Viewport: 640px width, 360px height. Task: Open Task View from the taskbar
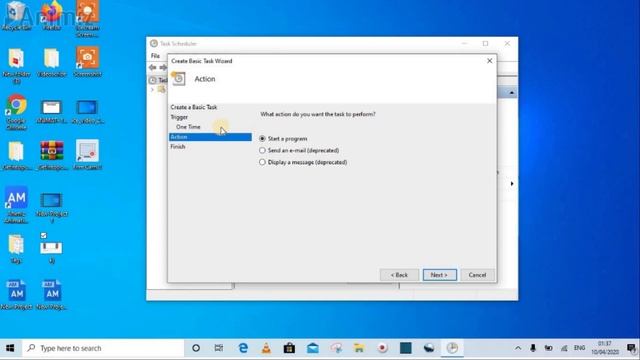click(x=219, y=348)
